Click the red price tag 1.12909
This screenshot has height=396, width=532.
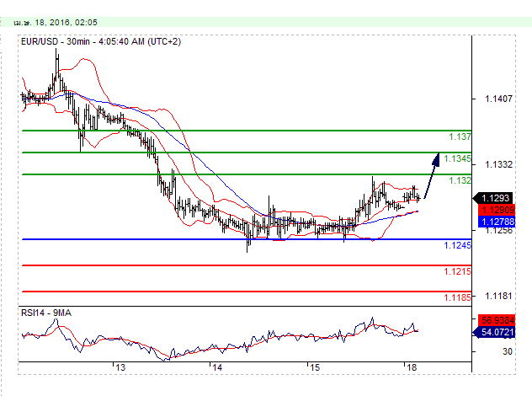pos(497,210)
